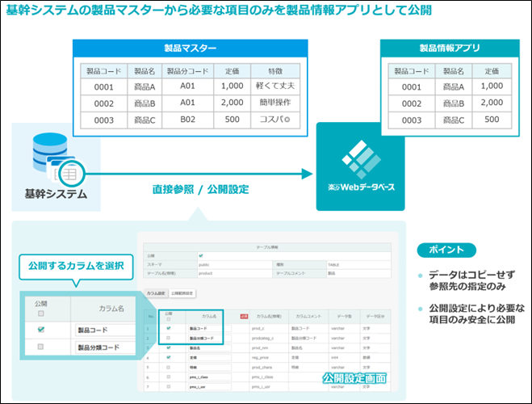
Task: Click the public schema value
Action: click(204, 265)
